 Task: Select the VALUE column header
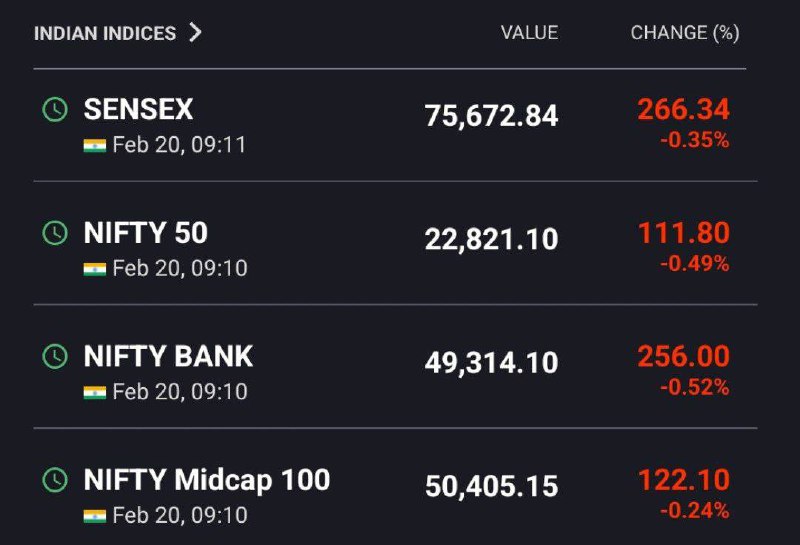530,33
